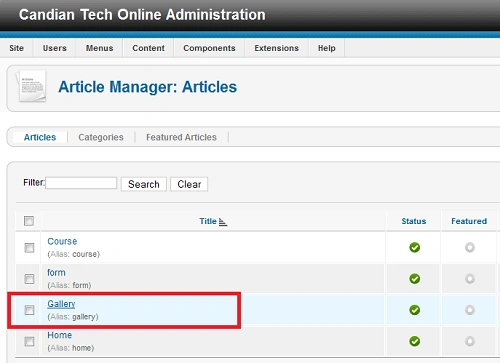This screenshot has width=500, height=363.
Task: Click the '(Alias: gallery)' text
Action: click(73, 317)
